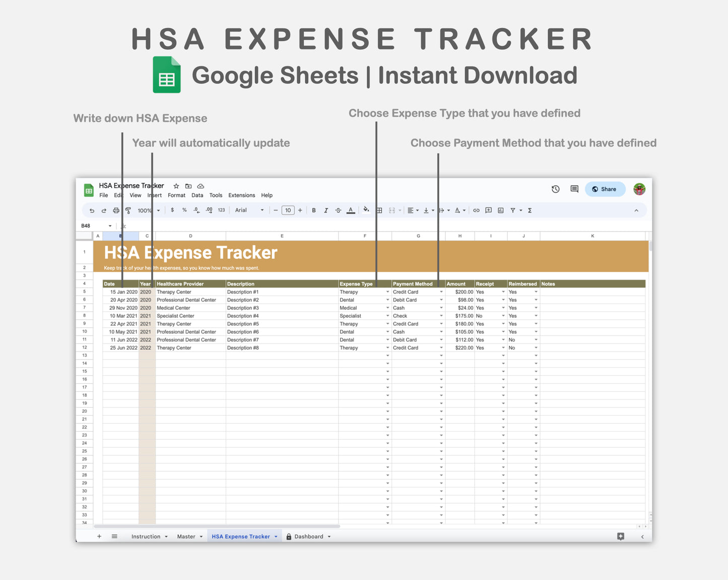Open the Format menu
728x580 pixels.
[176, 195]
